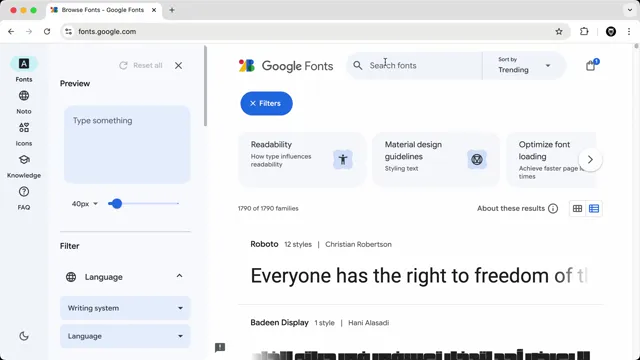Viewport: 640px width, 360px height.
Task: Click the carousel next arrow
Action: 590,160
